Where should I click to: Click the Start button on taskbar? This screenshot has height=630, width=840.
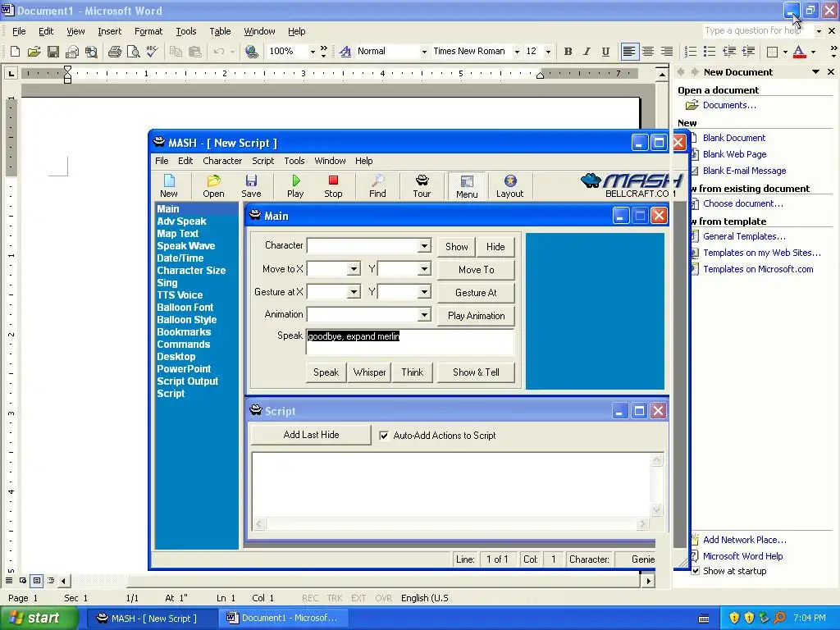pyautogui.click(x=39, y=618)
